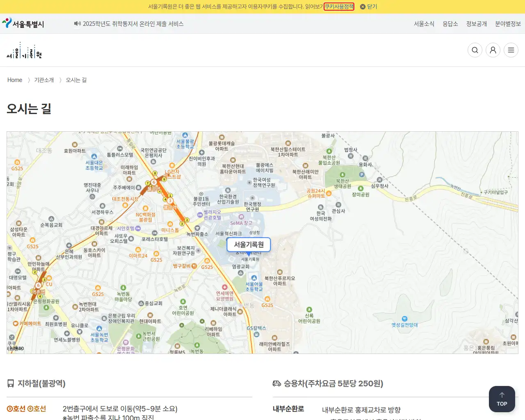Go to Home breadcrumb
The height and width of the screenshot is (420, 525).
pyautogui.click(x=15, y=80)
